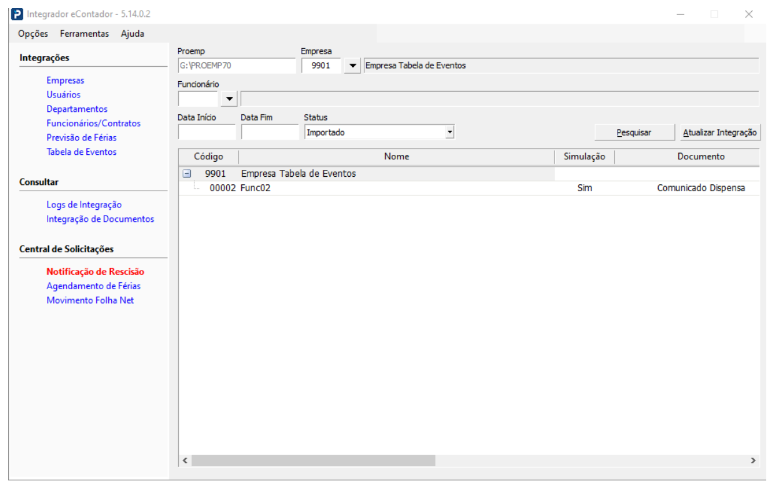This screenshot has width=775, height=487.
Task: Click the Empresa code field 9901
Action: click(321, 66)
